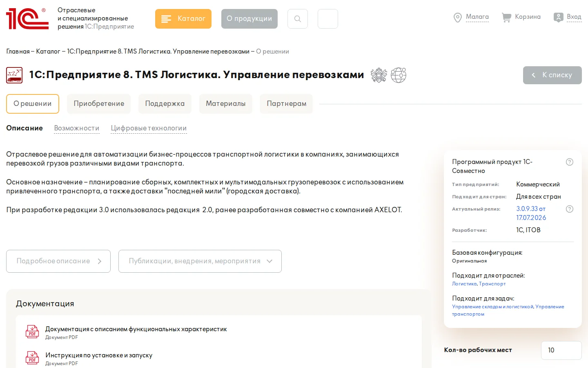588x368 pixels.
Task: Return with the К списку button
Action: (552, 75)
